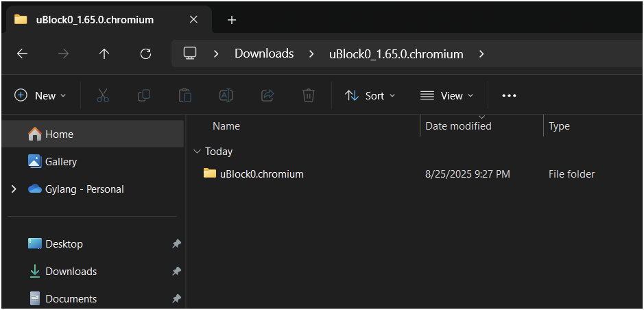Click the Share icon in toolbar
Image resolution: width=644 pixels, height=310 pixels.
[x=267, y=95]
